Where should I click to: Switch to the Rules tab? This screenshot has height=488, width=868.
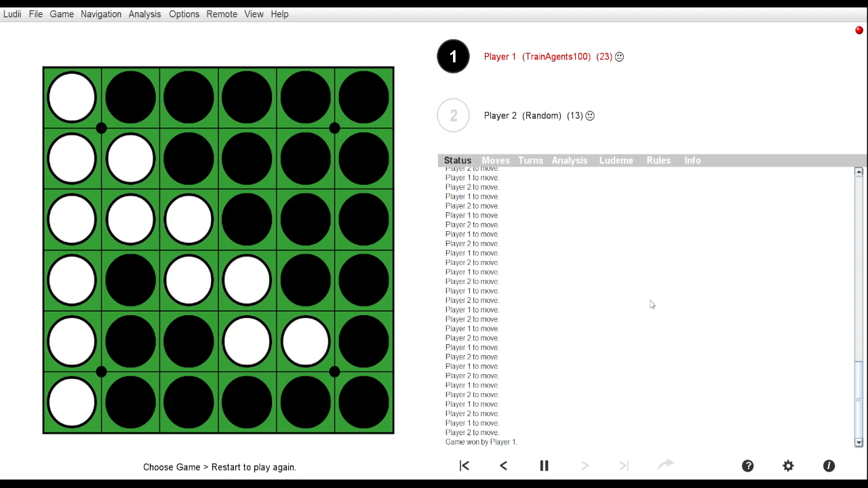coord(658,161)
